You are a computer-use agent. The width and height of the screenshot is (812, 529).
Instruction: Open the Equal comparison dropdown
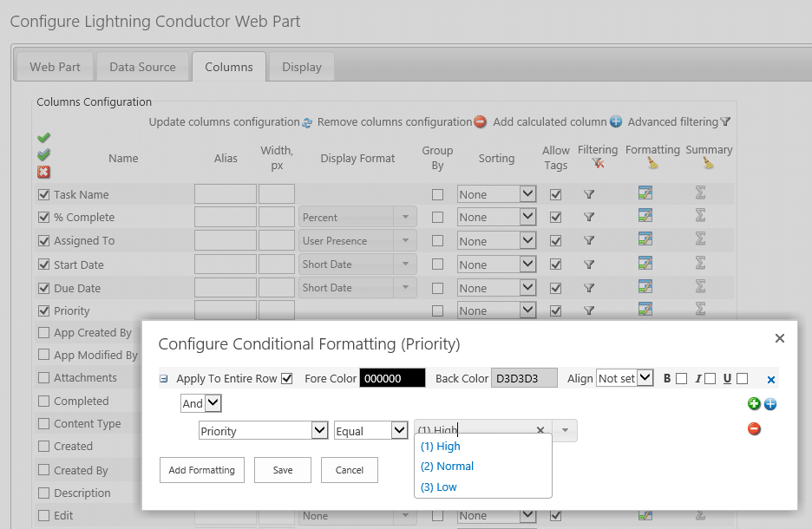pos(370,431)
